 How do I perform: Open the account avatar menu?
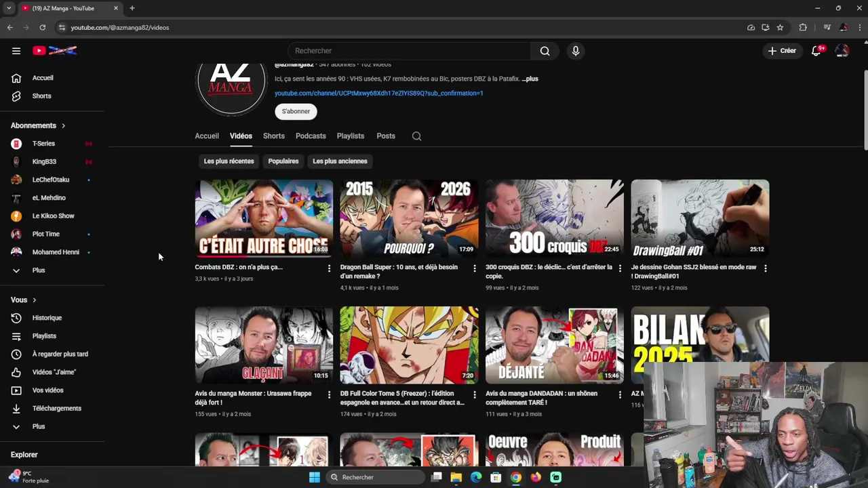[x=842, y=51]
